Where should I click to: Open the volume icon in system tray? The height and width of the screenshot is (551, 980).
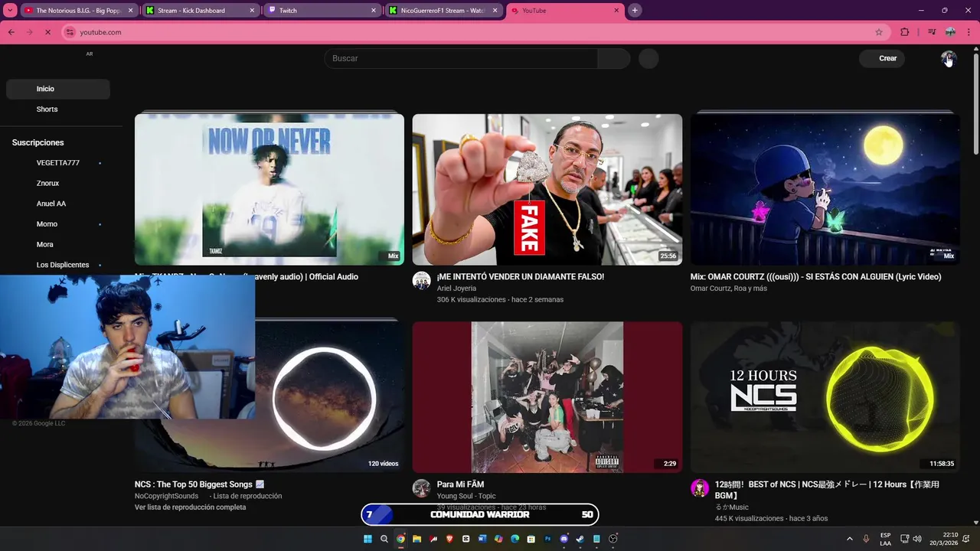click(x=917, y=539)
